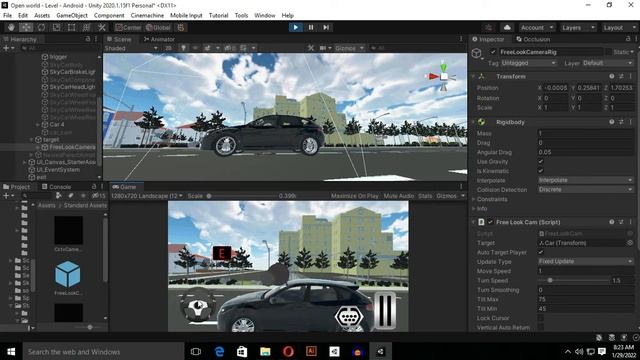Switch to the Animator tab
This screenshot has width=640, height=360.
click(159, 39)
